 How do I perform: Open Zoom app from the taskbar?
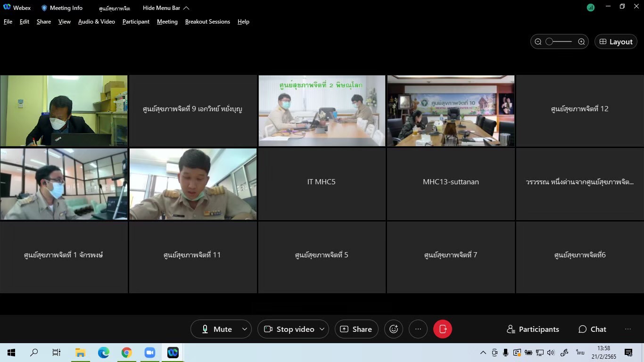(150, 353)
